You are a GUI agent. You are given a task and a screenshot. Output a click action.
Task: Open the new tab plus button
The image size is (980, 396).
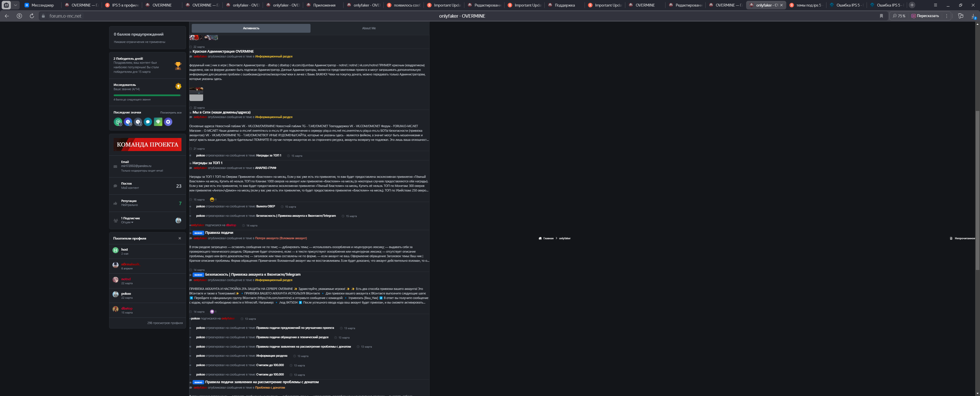click(x=912, y=5)
